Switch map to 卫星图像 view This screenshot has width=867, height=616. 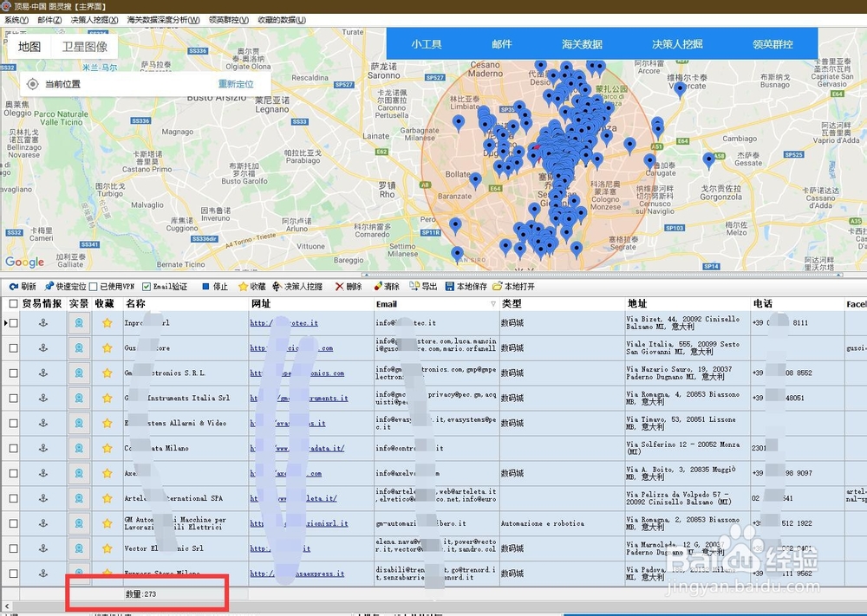[85, 47]
